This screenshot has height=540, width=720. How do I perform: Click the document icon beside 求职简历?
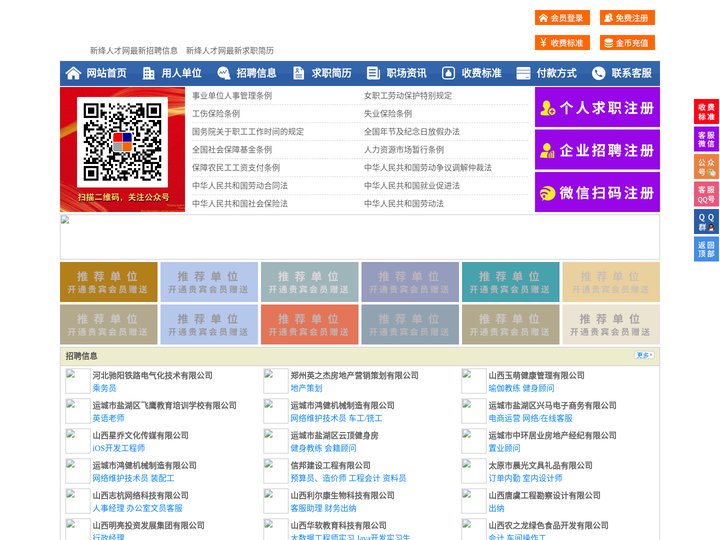(x=298, y=73)
